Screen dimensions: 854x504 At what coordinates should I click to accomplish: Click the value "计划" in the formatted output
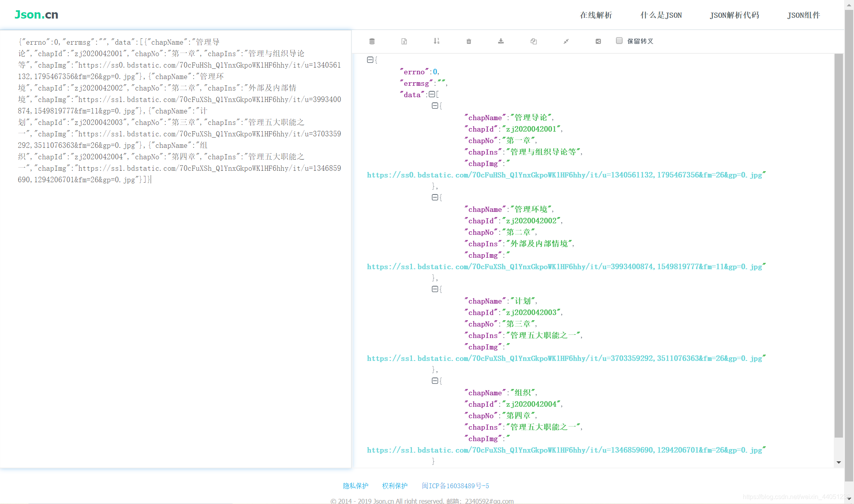click(523, 301)
